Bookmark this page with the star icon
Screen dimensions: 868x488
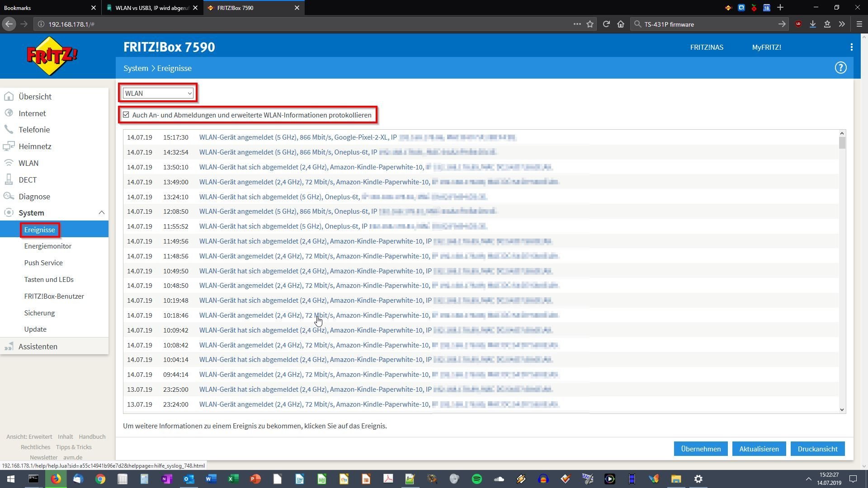[x=590, y=24]
